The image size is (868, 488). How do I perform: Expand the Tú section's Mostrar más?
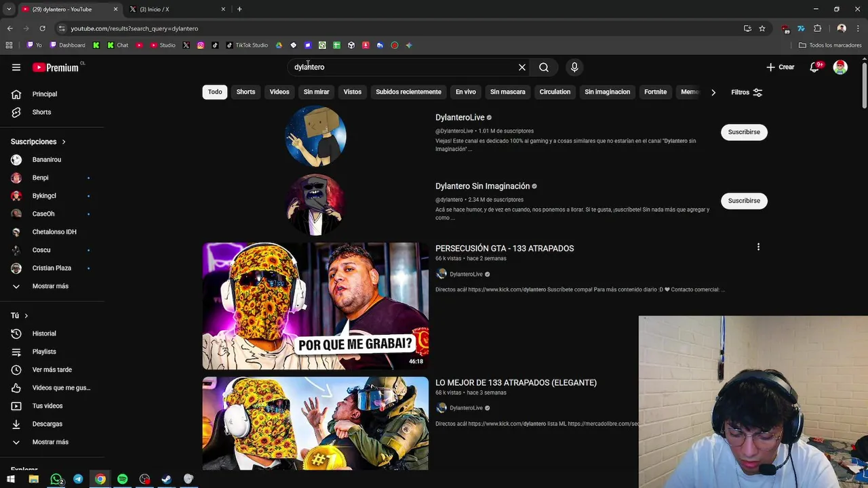(52, 442)
